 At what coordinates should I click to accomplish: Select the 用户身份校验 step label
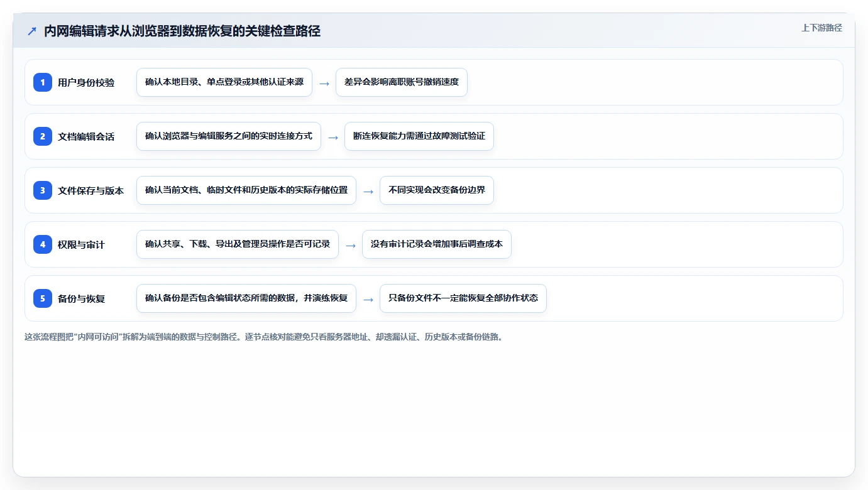pyautogui.click(x=86, y=82)
